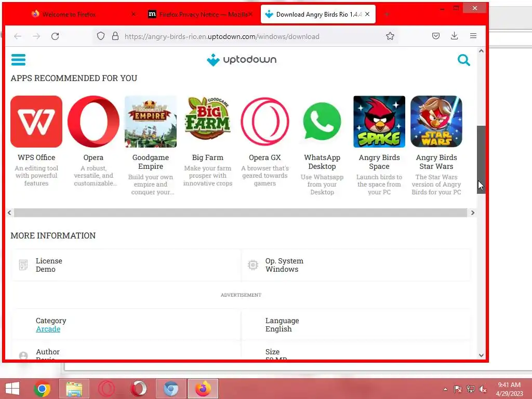This screenshot has width=532, height=399.
Task: Open File Explorer from the taskbar
Action: pos(74,389)
